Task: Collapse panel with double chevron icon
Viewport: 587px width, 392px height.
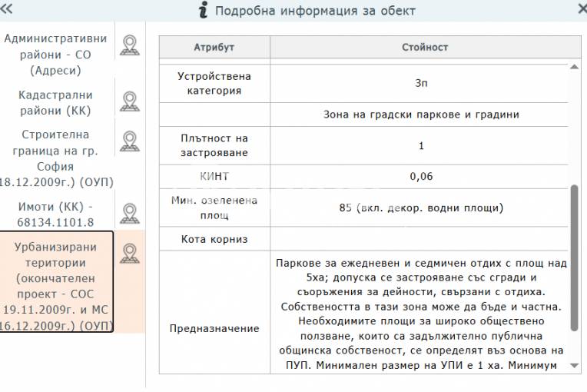Action: [5, 8]
